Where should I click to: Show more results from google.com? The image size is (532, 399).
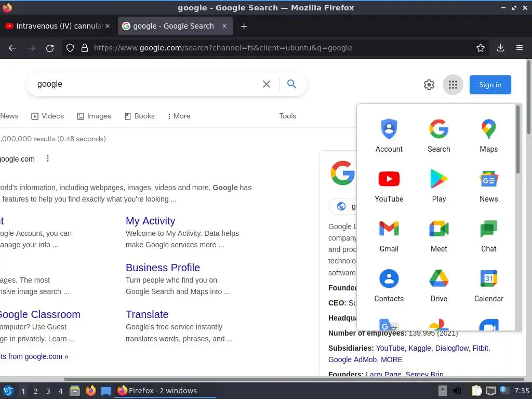(x=34, y=356)
